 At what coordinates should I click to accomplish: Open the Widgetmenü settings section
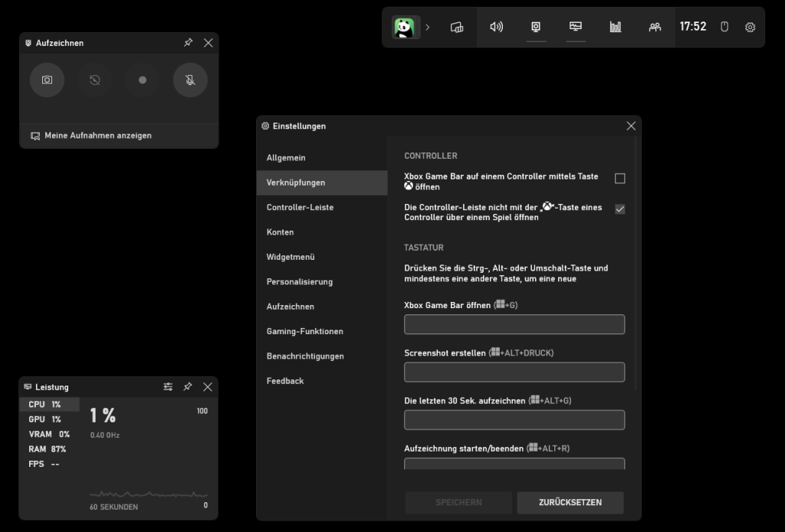[x=322, y=257]
